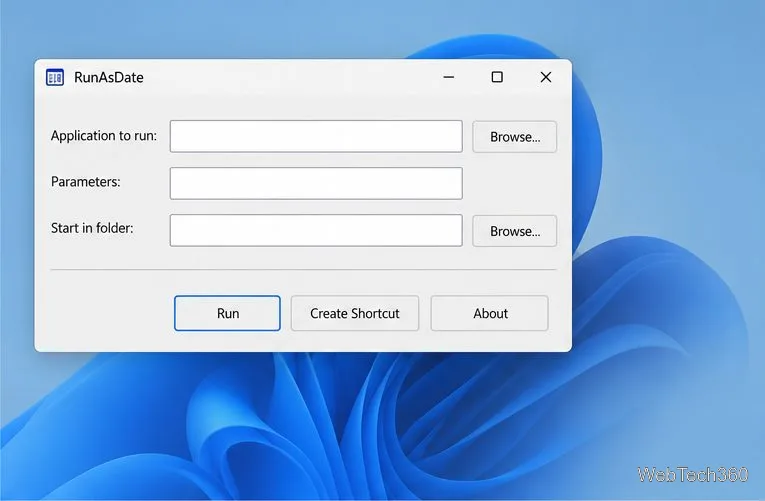Focus the Application to run field
Image resolution: width=765 pixels, height=501 pixels.
(x=316, y=136)
